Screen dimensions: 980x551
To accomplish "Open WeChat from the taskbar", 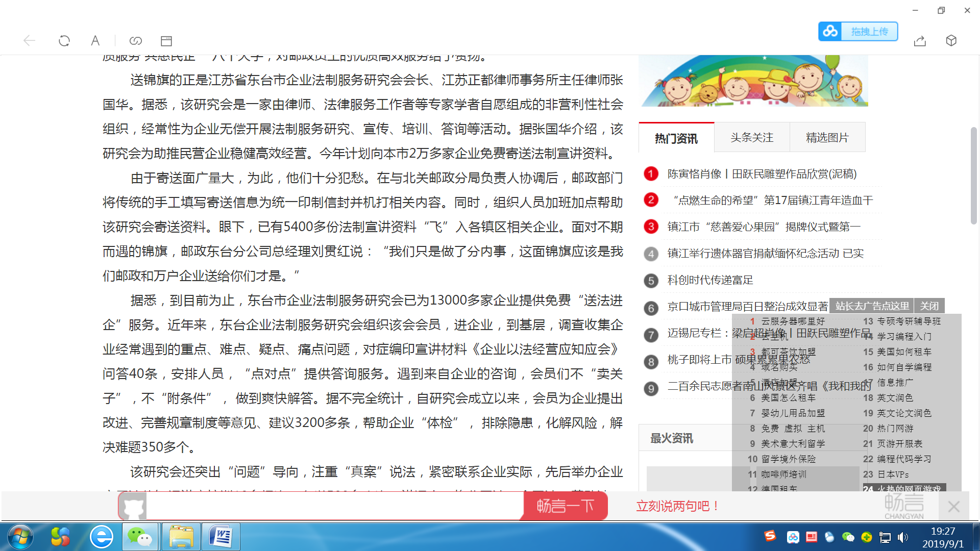I will [140, 537].
